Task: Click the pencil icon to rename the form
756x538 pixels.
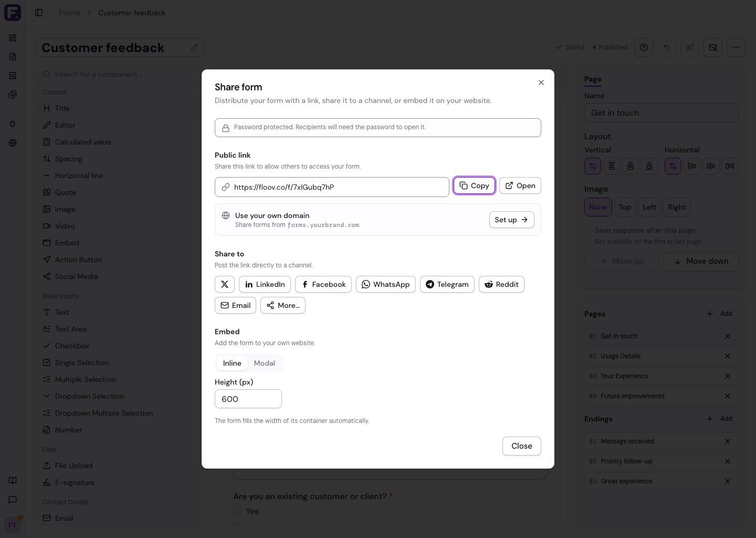Action: 194,47
